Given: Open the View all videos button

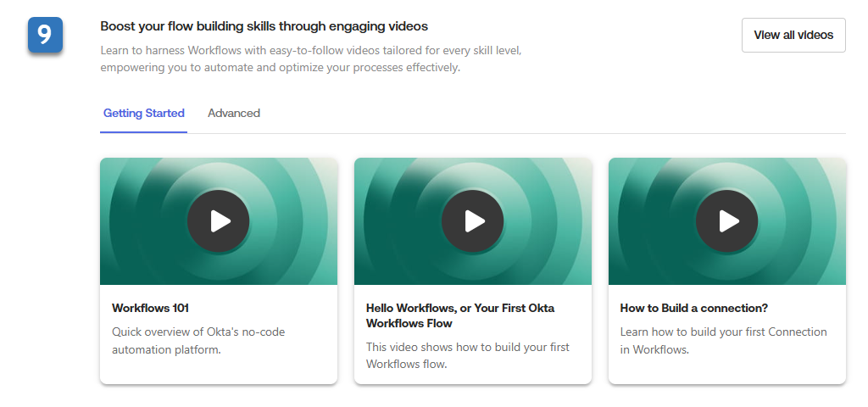Looking at the screenshot, I should (x=793, y=35).
